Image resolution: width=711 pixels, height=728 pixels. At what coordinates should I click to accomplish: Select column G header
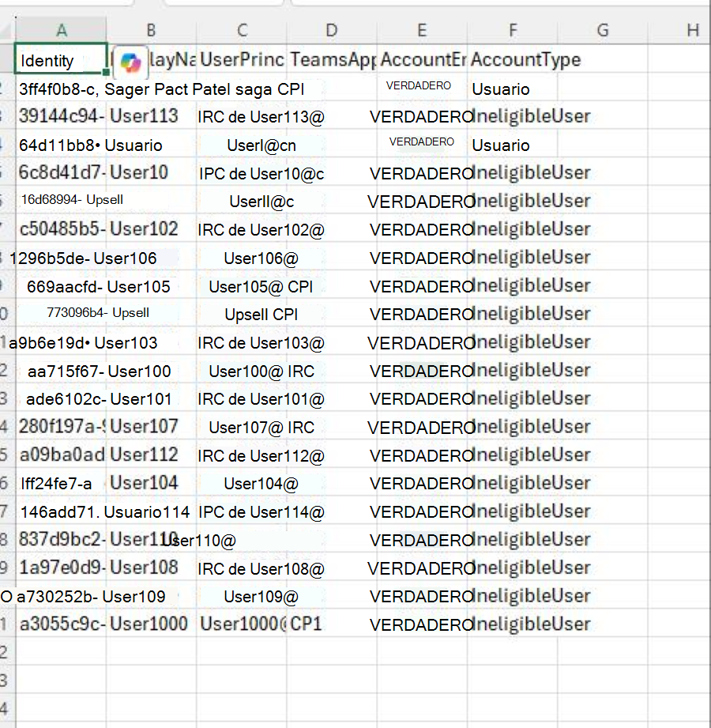pyautogui.click(x=603, y=30)
